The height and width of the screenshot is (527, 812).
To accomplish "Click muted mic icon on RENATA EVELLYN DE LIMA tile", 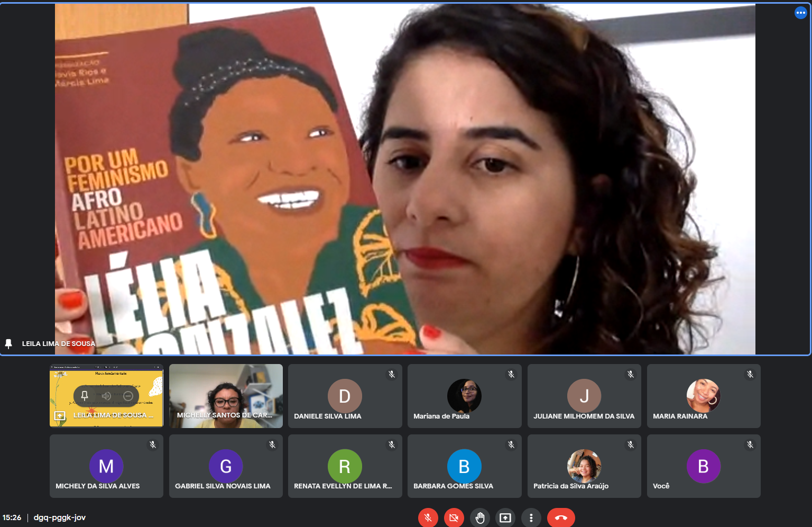I will click(392, 444).
